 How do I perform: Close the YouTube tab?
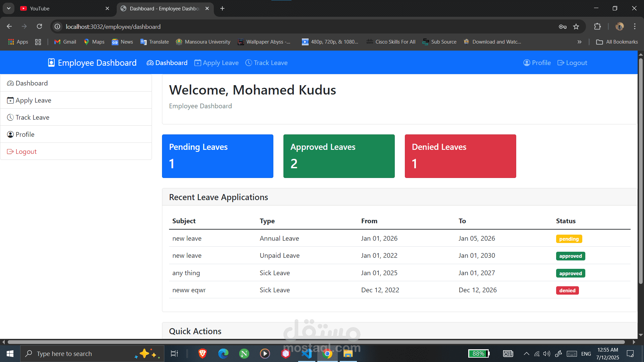pos(107,8)
